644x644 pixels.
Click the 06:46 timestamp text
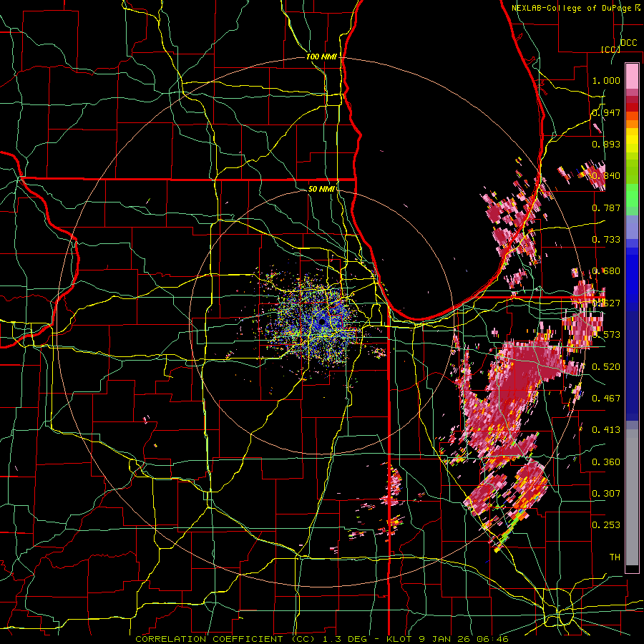tap(494, 639)
